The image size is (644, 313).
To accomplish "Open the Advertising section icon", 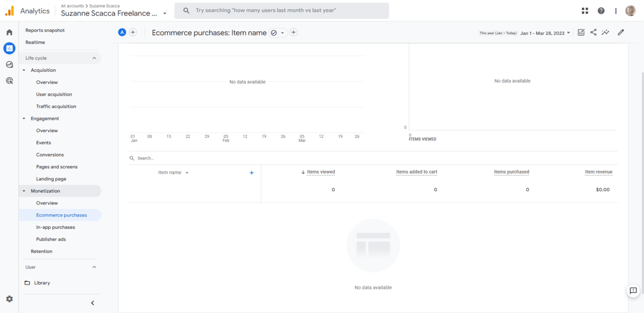I will (9, 81).
